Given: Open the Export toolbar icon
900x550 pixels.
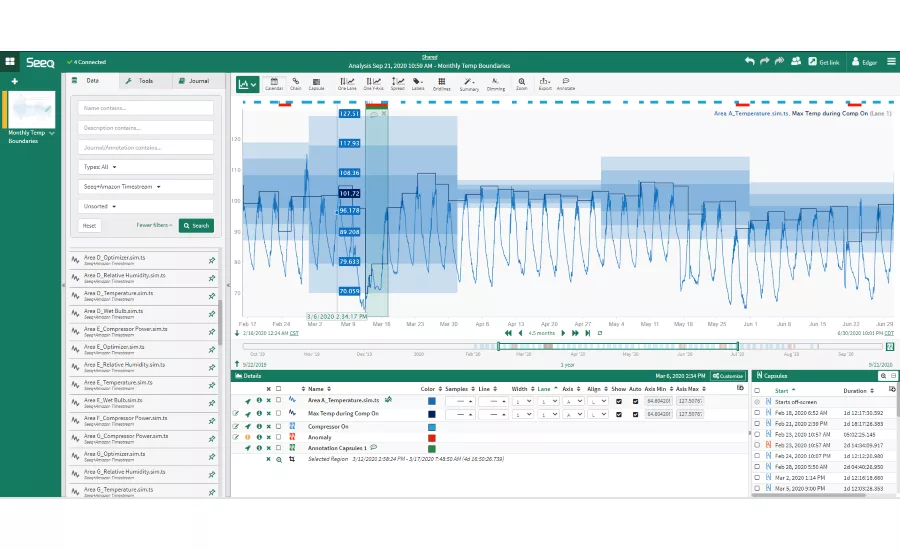Looking at the screenshot, I should tap(545, 84).
